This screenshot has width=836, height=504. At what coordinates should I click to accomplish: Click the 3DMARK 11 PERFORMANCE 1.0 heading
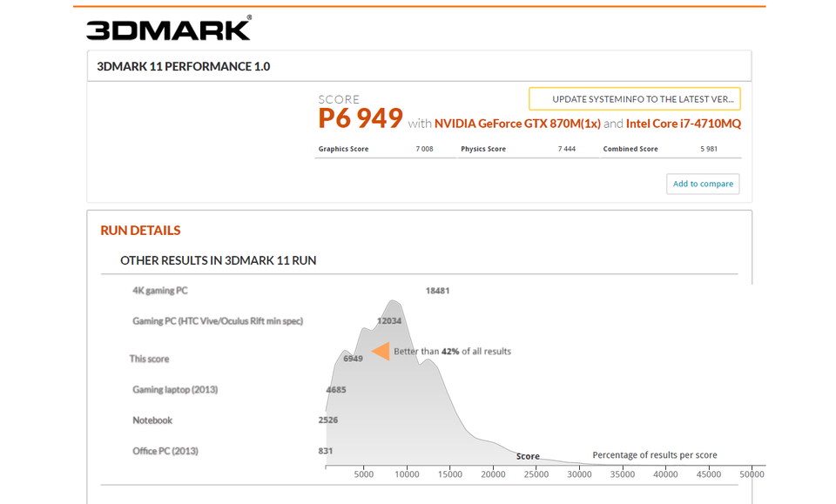click(x=184, y=67)
